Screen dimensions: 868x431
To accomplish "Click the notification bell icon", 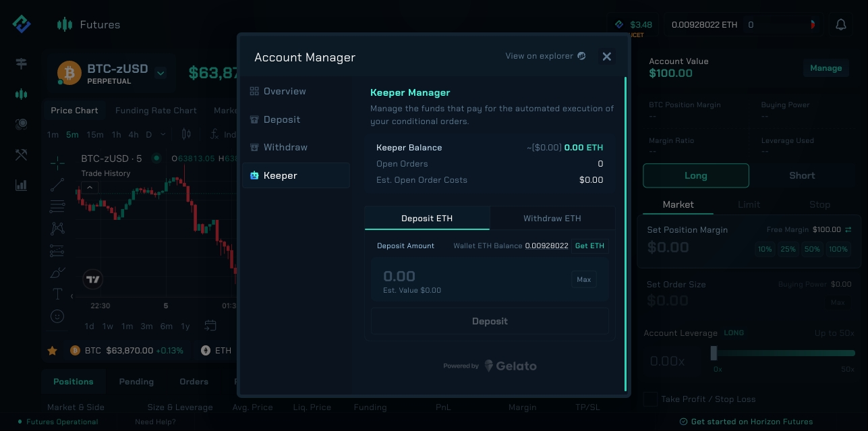I will 840,25.
